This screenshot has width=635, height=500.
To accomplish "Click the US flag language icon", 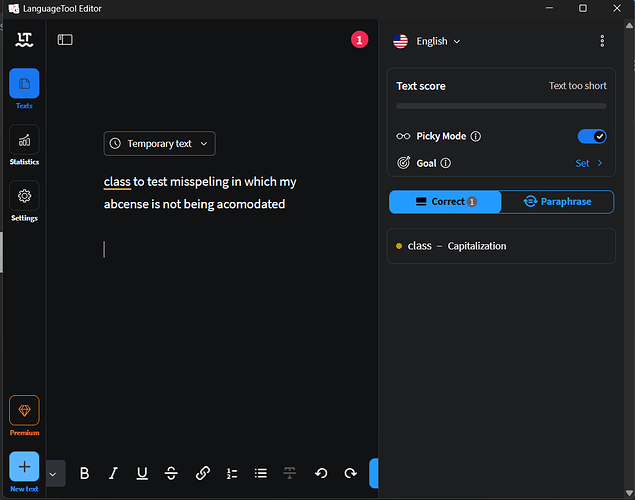I will point(401,41).
